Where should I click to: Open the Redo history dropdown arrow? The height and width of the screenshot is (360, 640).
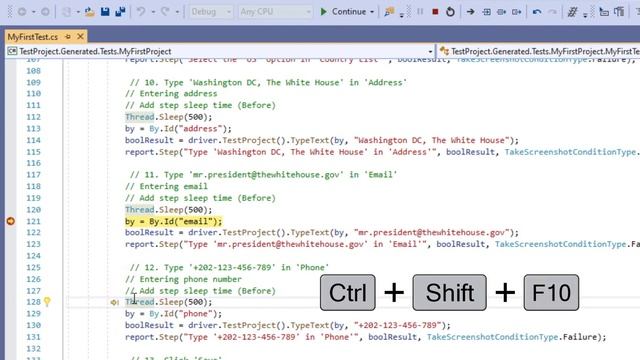177,12
